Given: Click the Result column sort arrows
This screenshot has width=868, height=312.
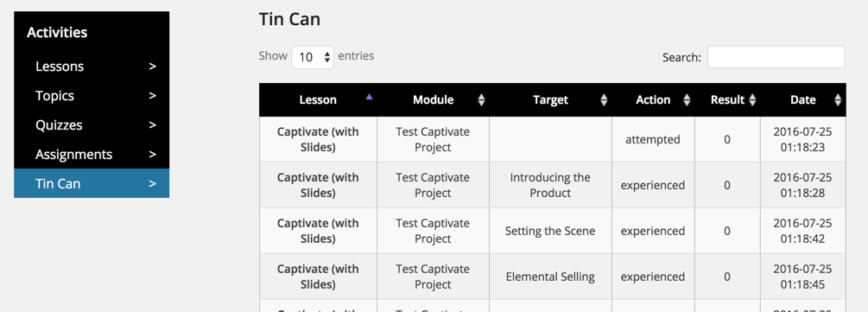Looking at the screenshot, I should coord(752,99).
